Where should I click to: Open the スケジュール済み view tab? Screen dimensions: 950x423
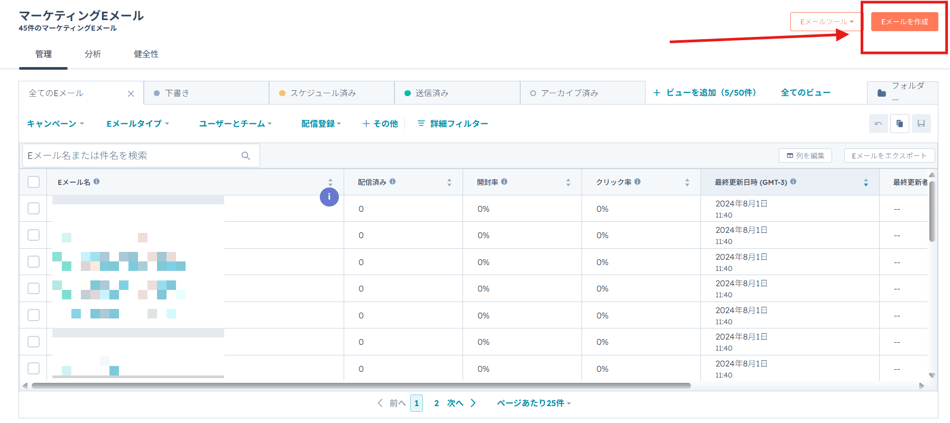[x=331, y=93]
